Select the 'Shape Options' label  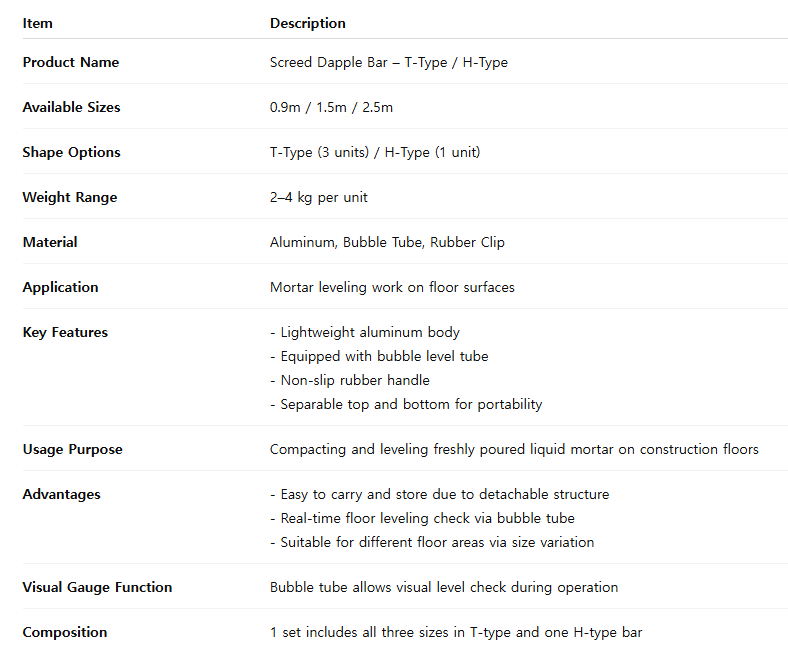click(71, 152)
